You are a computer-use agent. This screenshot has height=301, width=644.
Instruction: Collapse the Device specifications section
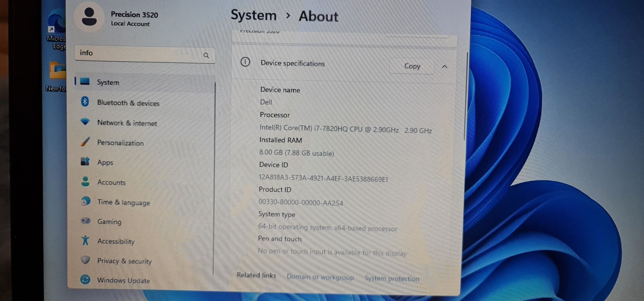coord(445,67)
